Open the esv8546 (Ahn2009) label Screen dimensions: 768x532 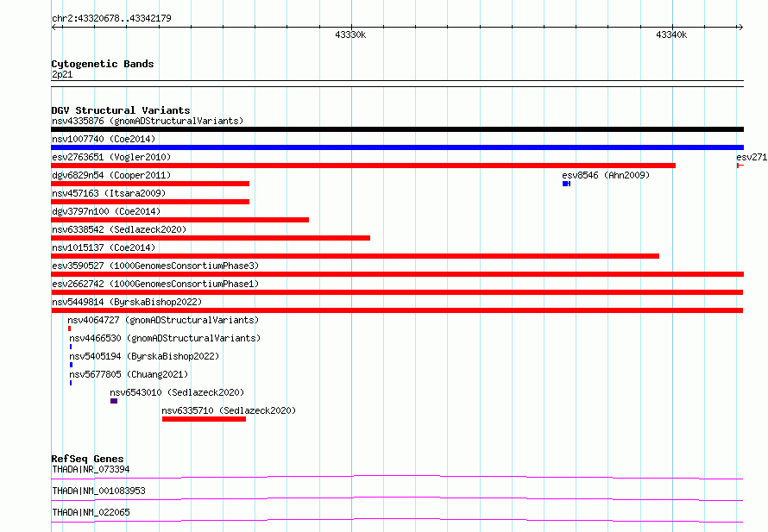point(606,175)
